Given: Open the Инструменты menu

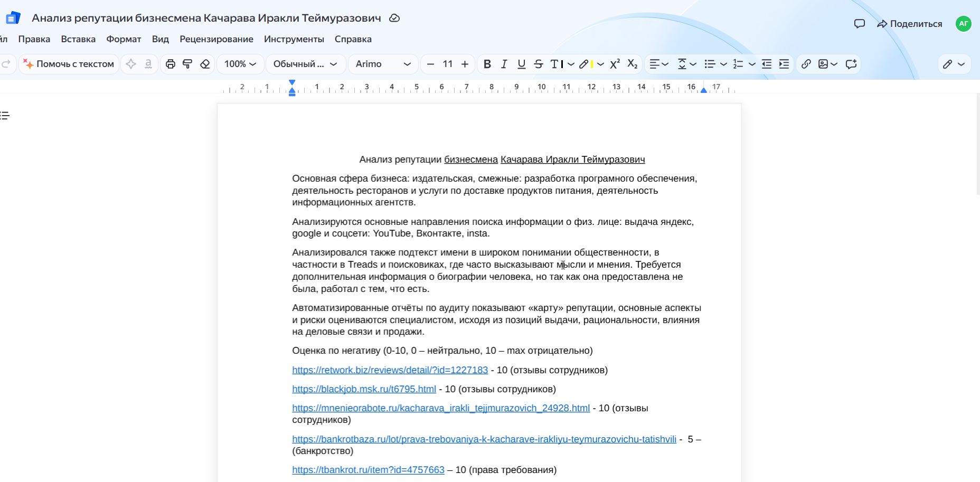Looking at the screenshot, I should click(294, 39).
